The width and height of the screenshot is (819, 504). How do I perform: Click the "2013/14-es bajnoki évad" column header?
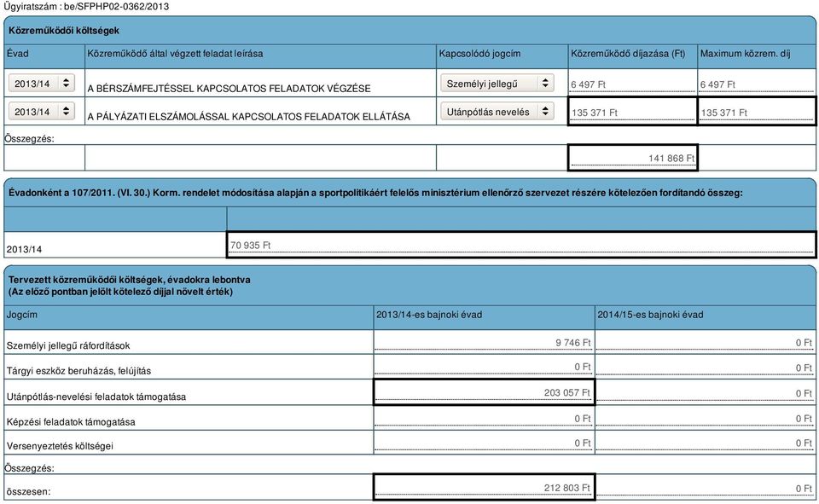pos(429,315)
